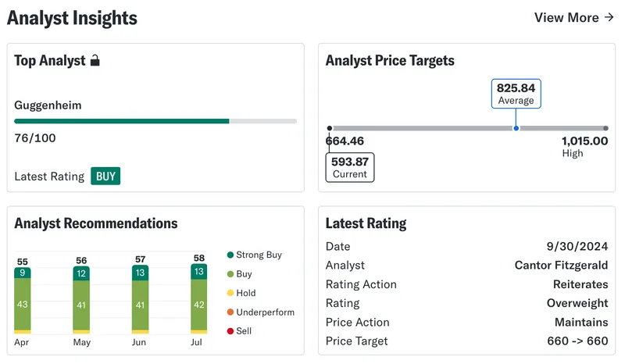625x364 pixels.
Task: Click the 825.84 Average price label box
Action: click(x=516, y=94)
